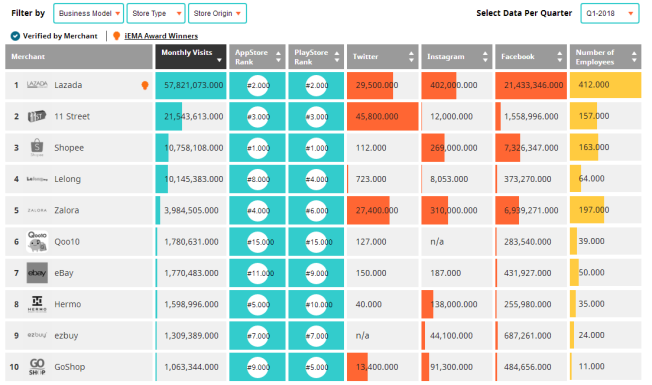Sort by the Monthly Visits column header
Screen dimensions: 652x385
point(191,57)
